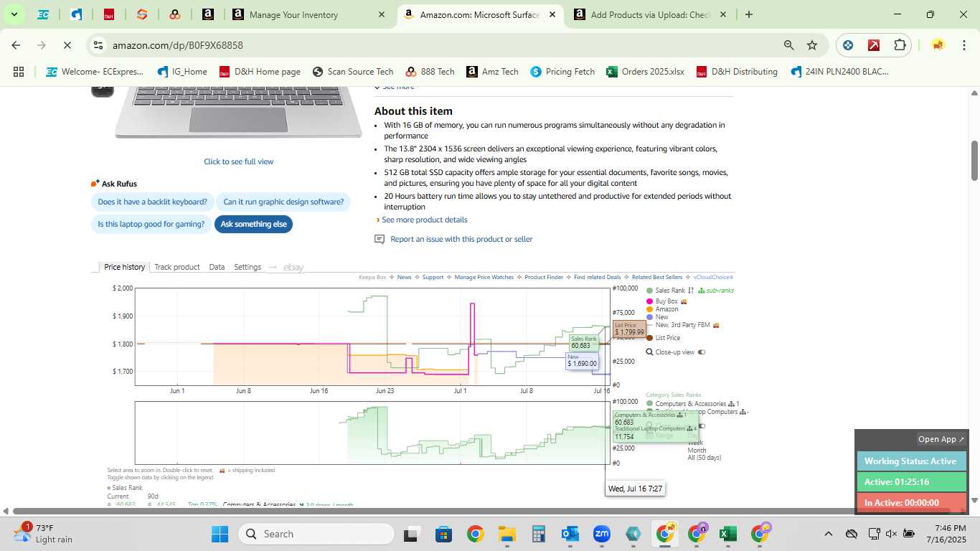
Task: Select All (50 days) range option
Action: tap(704, 458)
